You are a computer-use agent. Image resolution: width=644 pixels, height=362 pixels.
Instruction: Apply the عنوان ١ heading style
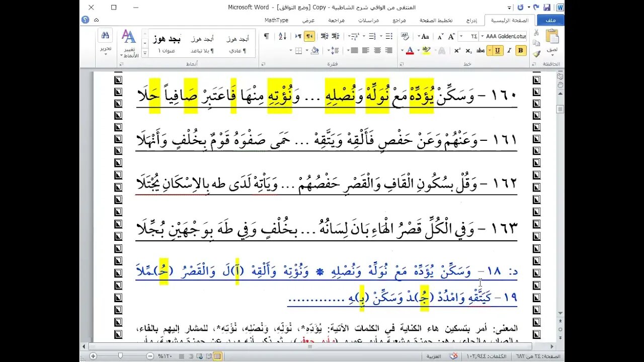pyautogui.click(x=167, y=44)
